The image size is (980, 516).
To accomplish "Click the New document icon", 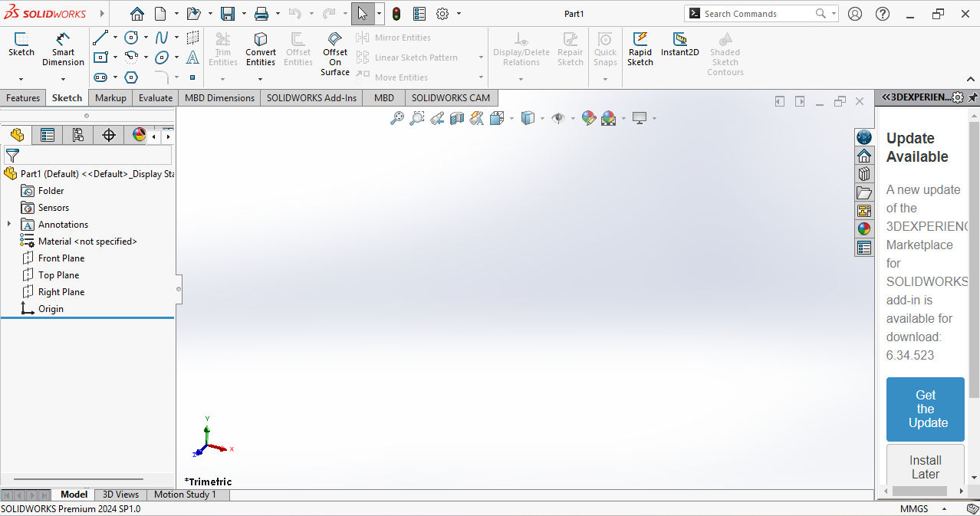I will pos(160,14).
